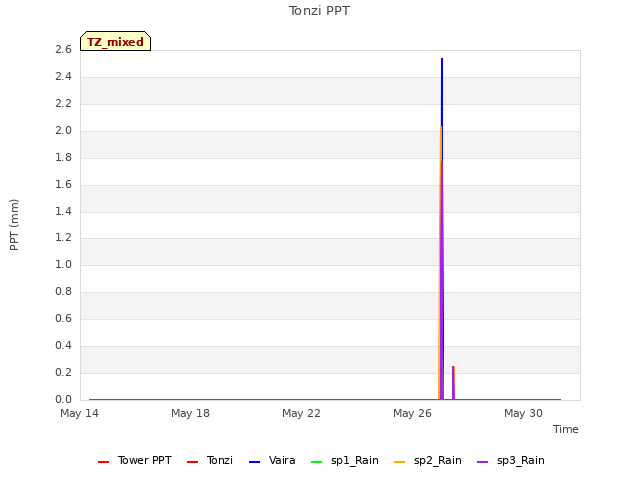The width and height of the screenshot is (640, 480).
Task: Click the PPT (mm) axis title
Action: point(14,224)
